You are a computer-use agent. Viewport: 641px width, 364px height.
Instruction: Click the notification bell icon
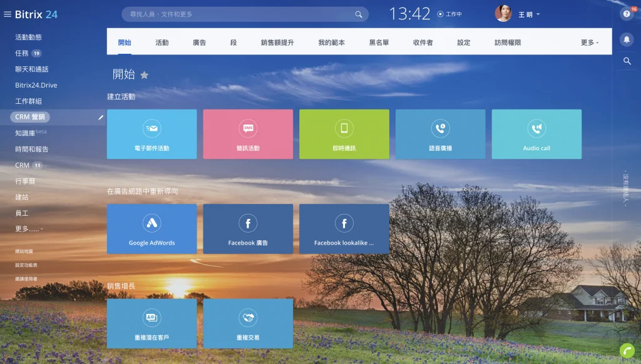(x=627, y=39)
